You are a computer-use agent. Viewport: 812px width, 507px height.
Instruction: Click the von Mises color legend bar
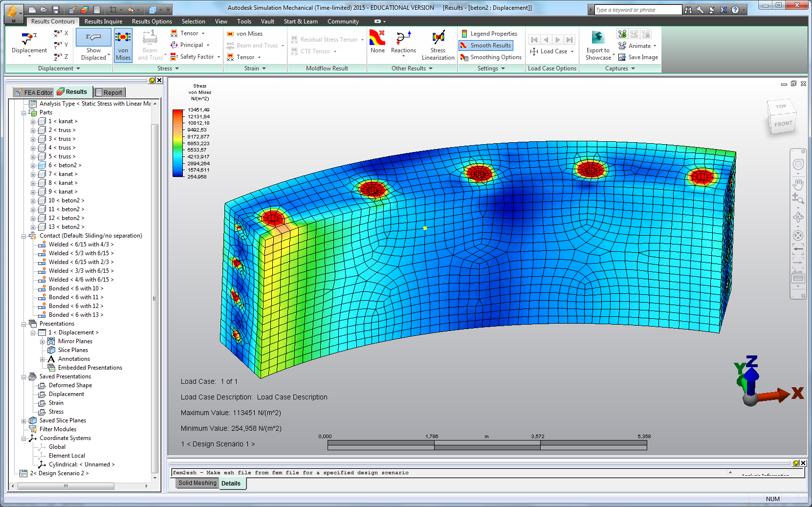(178, 143)
